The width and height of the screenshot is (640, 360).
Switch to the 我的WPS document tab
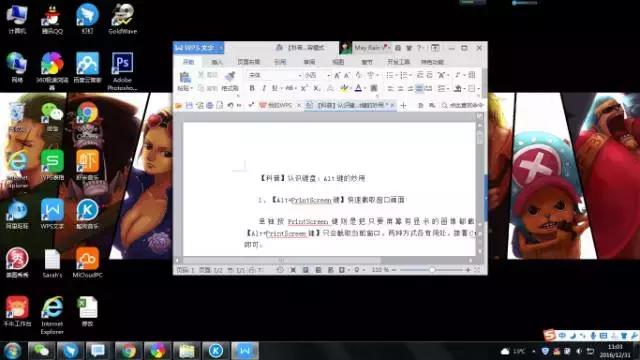[279, 105]
